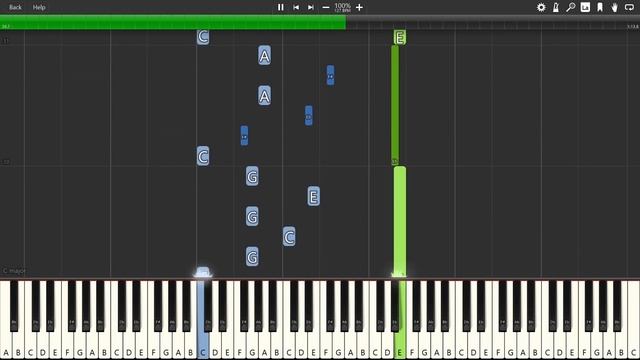This screenshot has width=640, height=360.
Task: Pause the song playback
Action: (280, 7)
